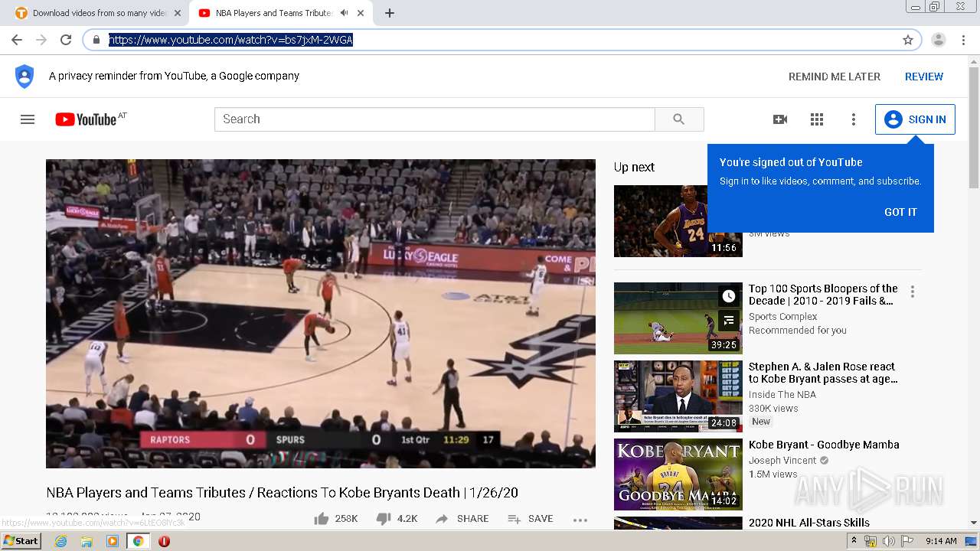Screen dimensions: 980x551
Task: Click the video title text
Action: click(x=282, y=492)
